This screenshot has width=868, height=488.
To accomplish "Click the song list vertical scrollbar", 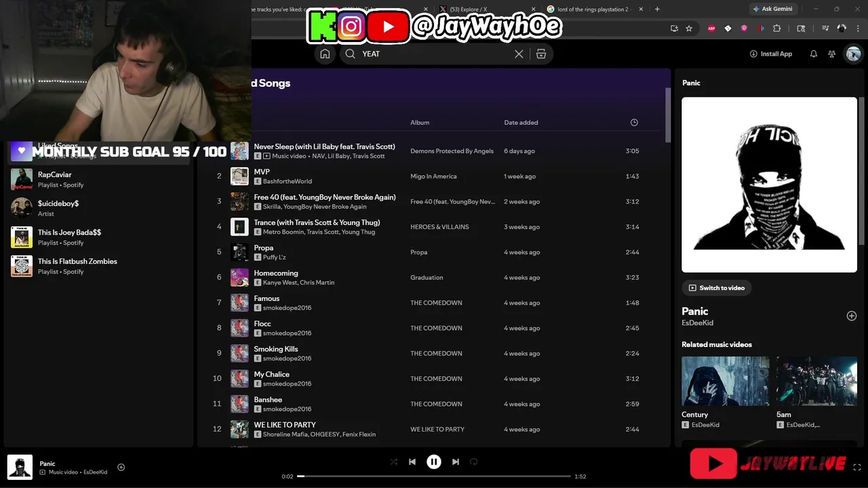I will tap(667, 115).
